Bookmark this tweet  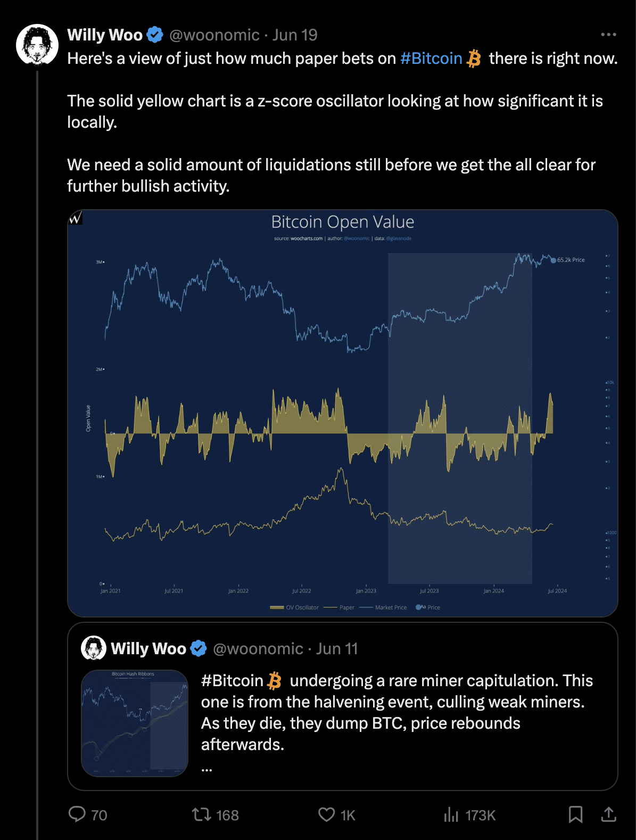pyautogui.click(x=575, y=814)
